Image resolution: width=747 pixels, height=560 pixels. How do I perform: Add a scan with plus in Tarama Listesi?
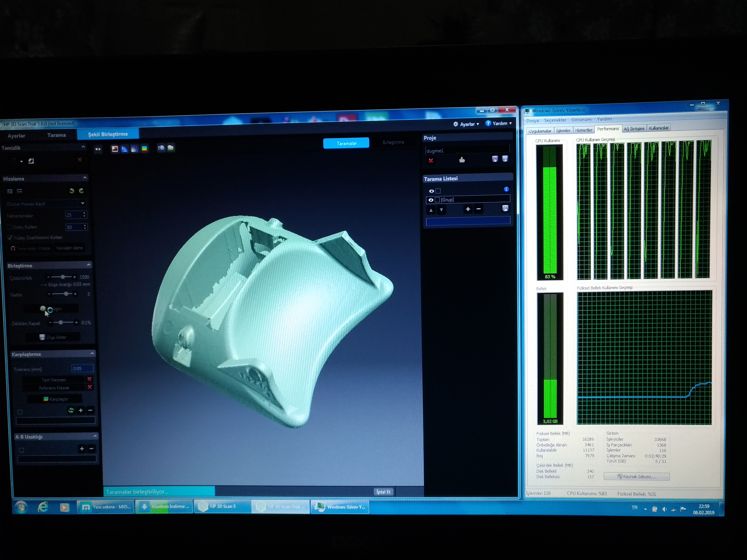(468, 209)
